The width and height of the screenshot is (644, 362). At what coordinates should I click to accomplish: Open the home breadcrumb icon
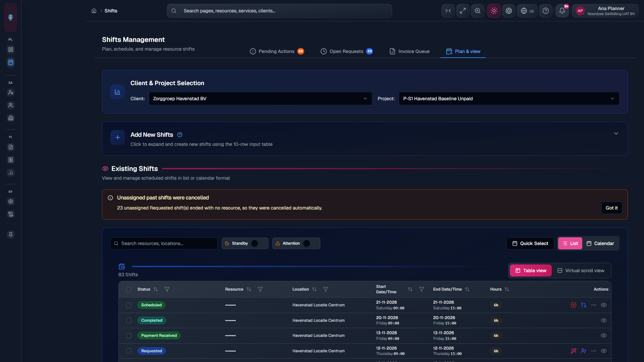[x=94, y=11]
